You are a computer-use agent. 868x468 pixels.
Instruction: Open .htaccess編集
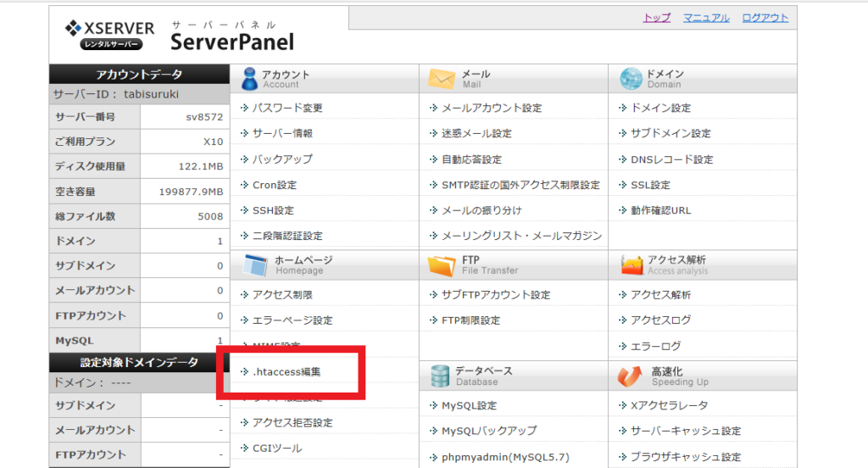tap(287, 372)
